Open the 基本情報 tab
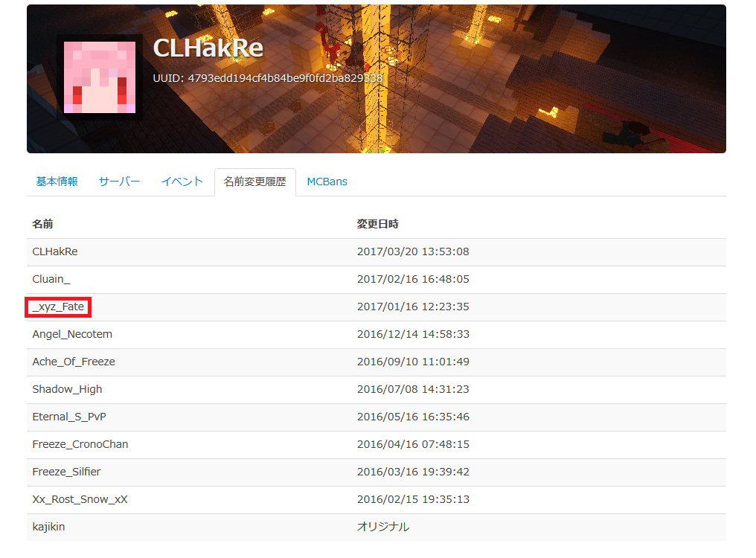Image resolution: width=756 pixels, height=558 pixels. (57, 182)
